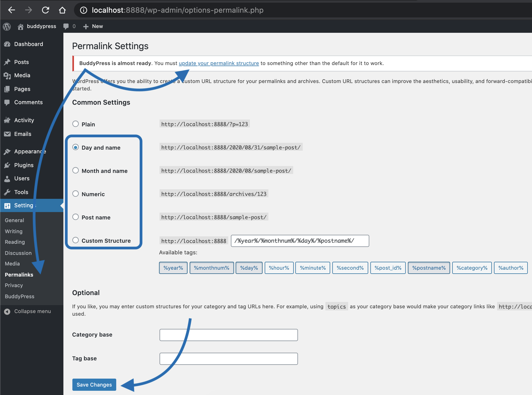Go to the General settings submenu
The height and width of the screenshot is (395, 532).
tap(14, 220)
